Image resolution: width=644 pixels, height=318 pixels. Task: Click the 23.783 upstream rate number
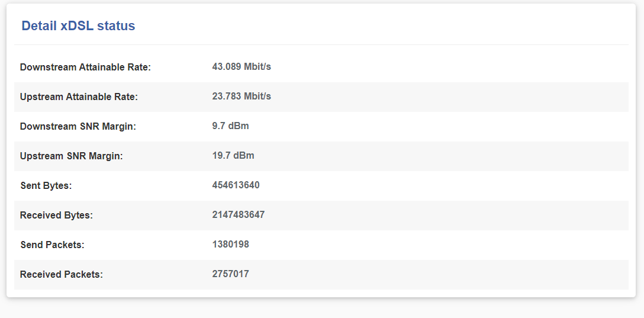tap(227, 97)
